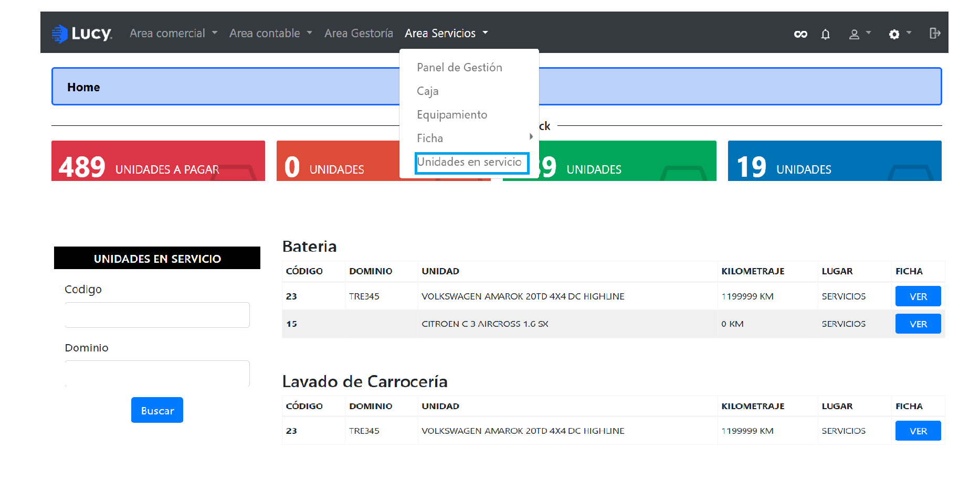Open the blue 19 Unidades card
This screenshot has width=980, height=502.
(835, 161)
